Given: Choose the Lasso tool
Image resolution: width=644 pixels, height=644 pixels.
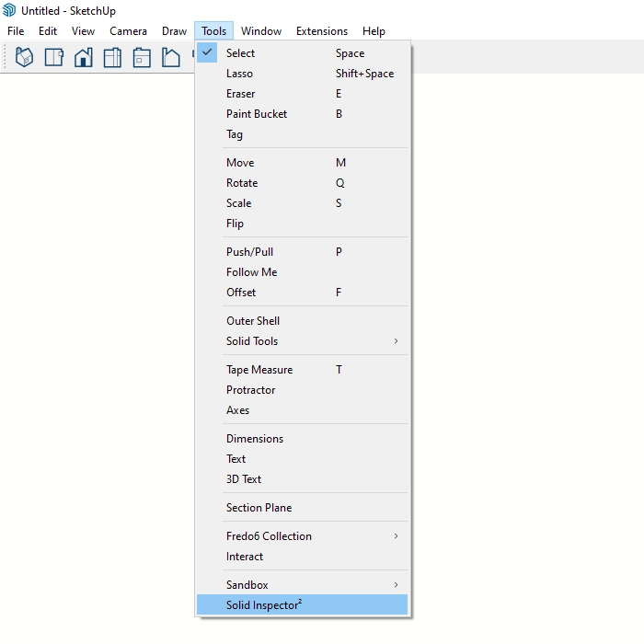Looking at the screenshot, I should click(x=303, y=74).
